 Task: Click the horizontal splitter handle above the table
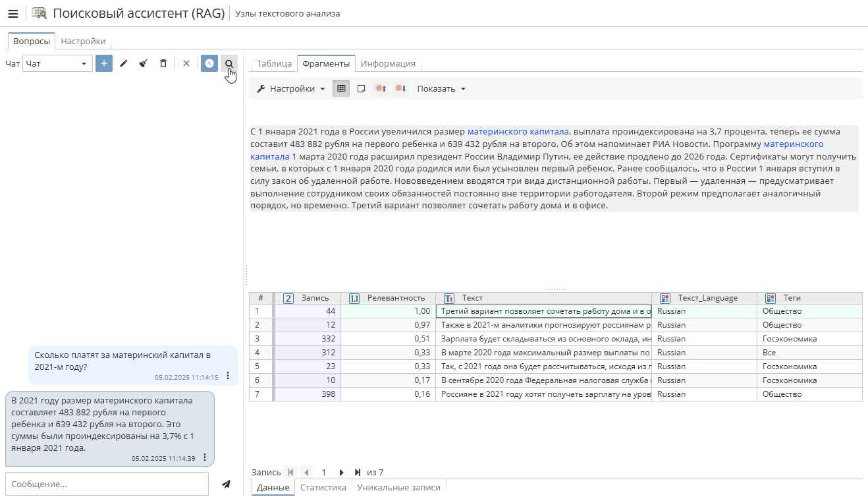click(556, 289)
